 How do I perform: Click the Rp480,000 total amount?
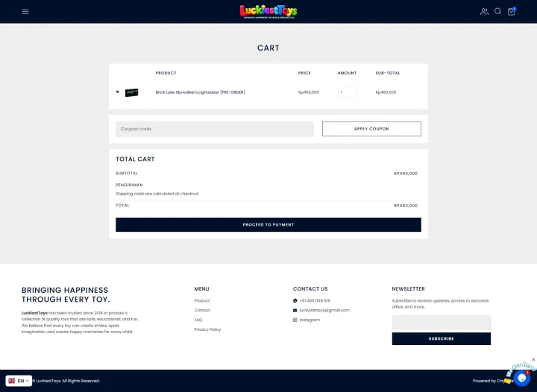[406, 206]
